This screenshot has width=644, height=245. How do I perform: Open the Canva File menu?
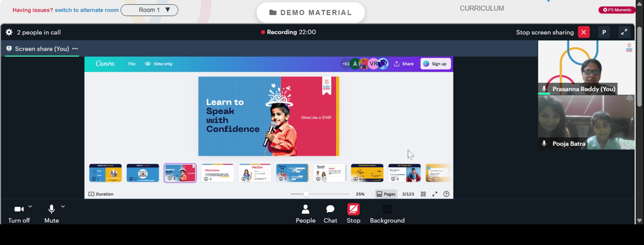pos(131,64)
